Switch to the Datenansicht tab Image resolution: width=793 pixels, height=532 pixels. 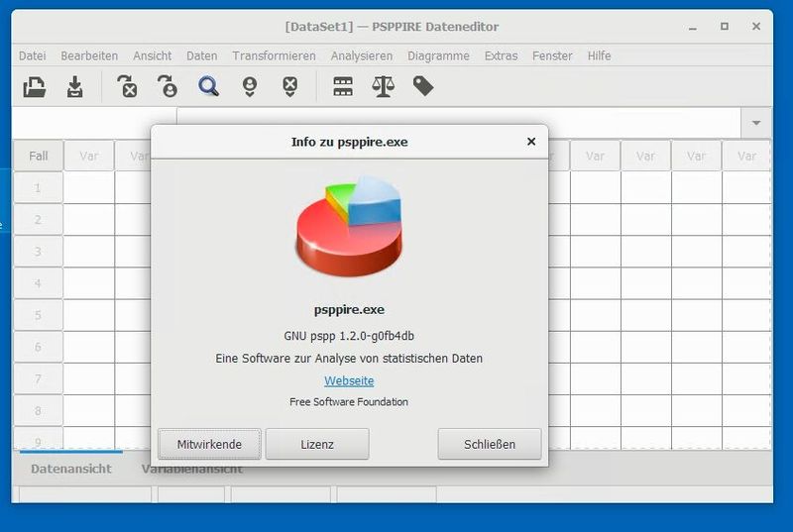click(70, 469)
